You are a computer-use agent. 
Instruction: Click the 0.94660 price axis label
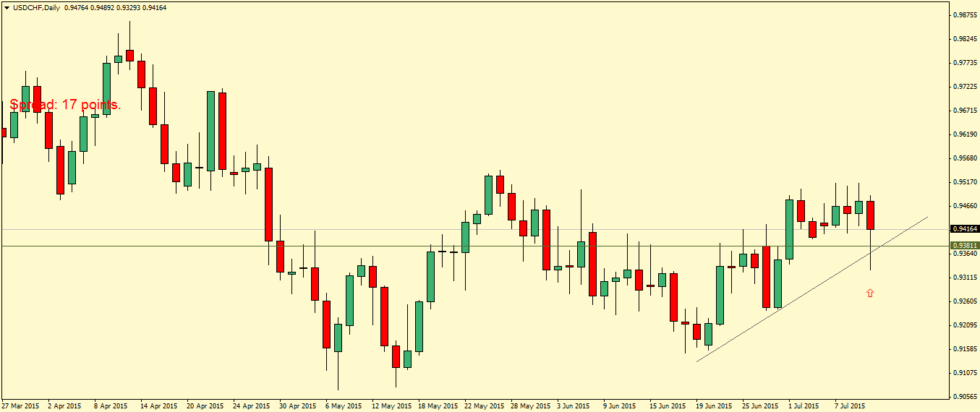pos(966,205)
